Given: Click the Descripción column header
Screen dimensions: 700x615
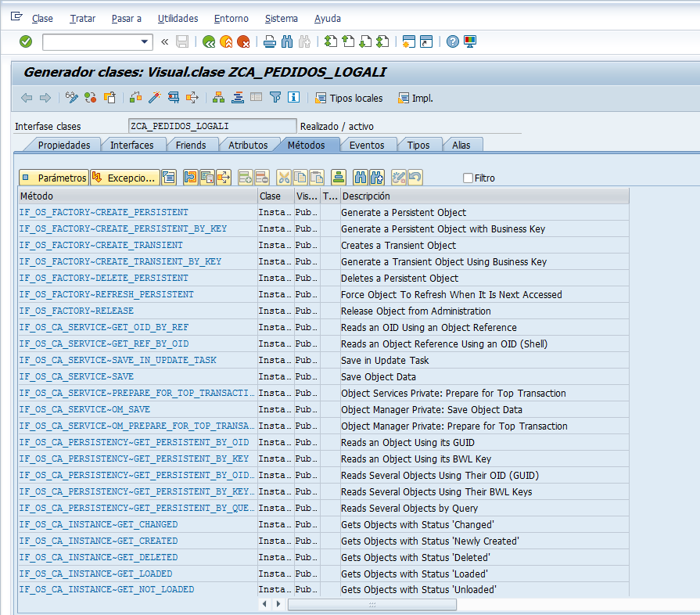Looking at the screenshot, I should pyautogui.click(x=484, y=196).
